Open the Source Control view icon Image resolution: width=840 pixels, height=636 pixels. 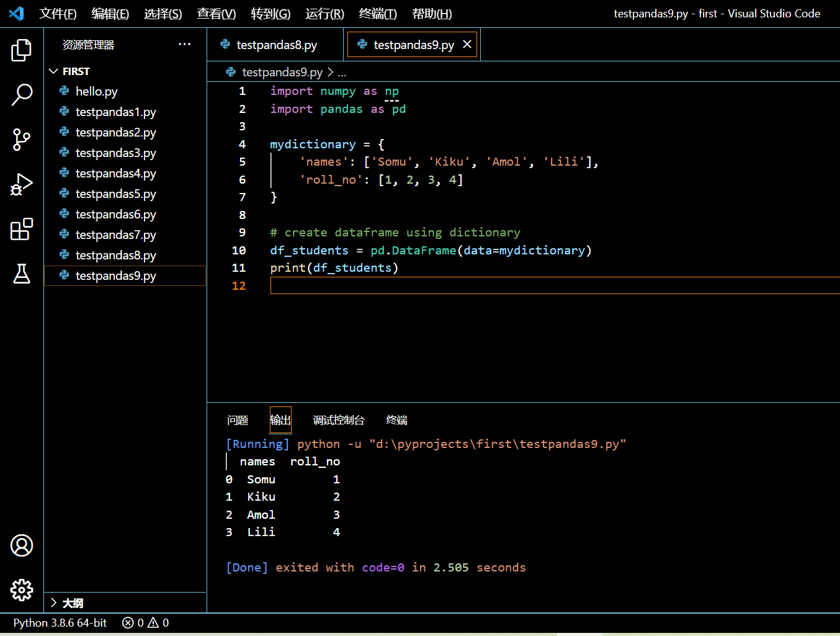(x=21, y=140)
